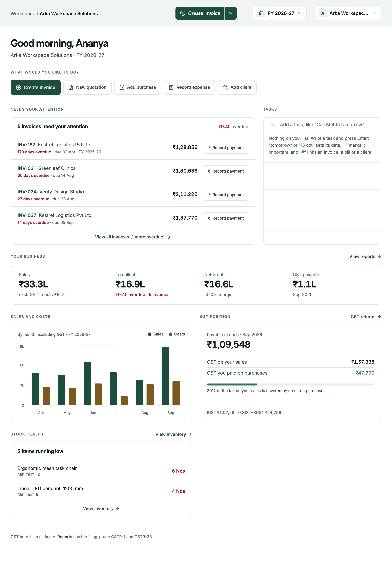This screenshot has width=392, height=563.
Task: Open the Reports link in the footer note
Action: [x=65, y=537]
